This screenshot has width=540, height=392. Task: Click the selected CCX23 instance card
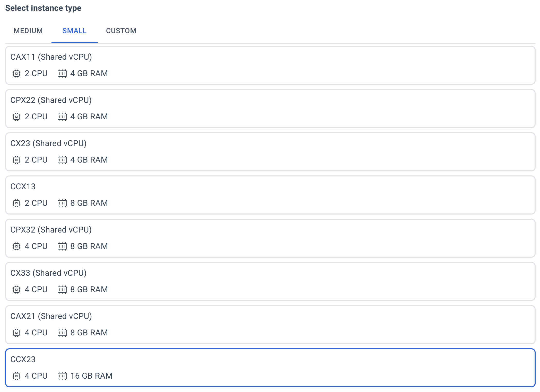270,368
